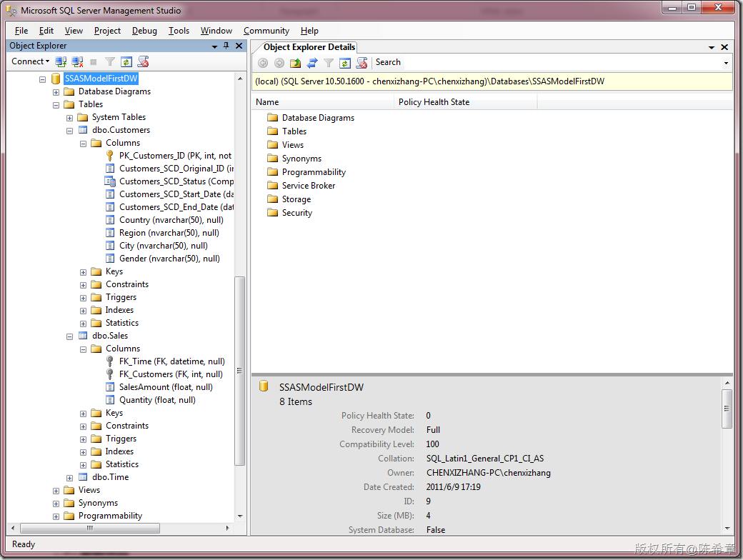Open the Tools menu

point(179,31)
